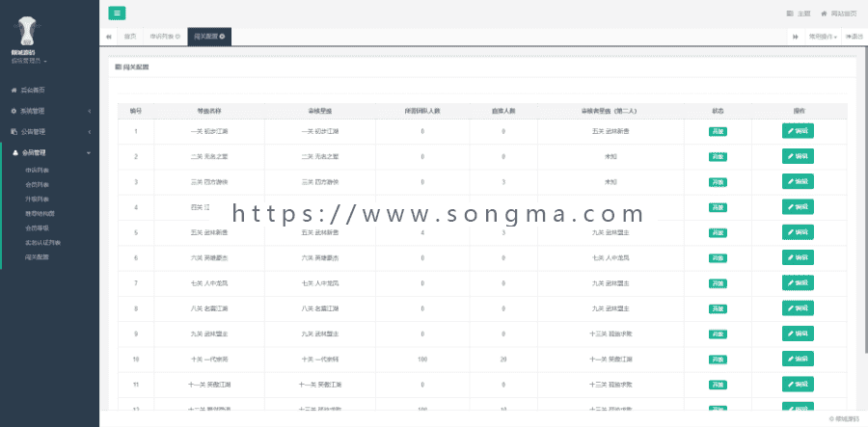Open 会员等级 in the sidebar submenu

coord(37,227)
